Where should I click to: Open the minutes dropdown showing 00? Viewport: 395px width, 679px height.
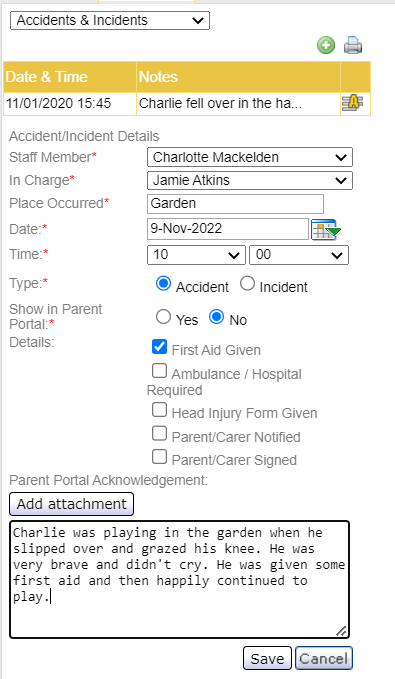(x=299, y=255)
